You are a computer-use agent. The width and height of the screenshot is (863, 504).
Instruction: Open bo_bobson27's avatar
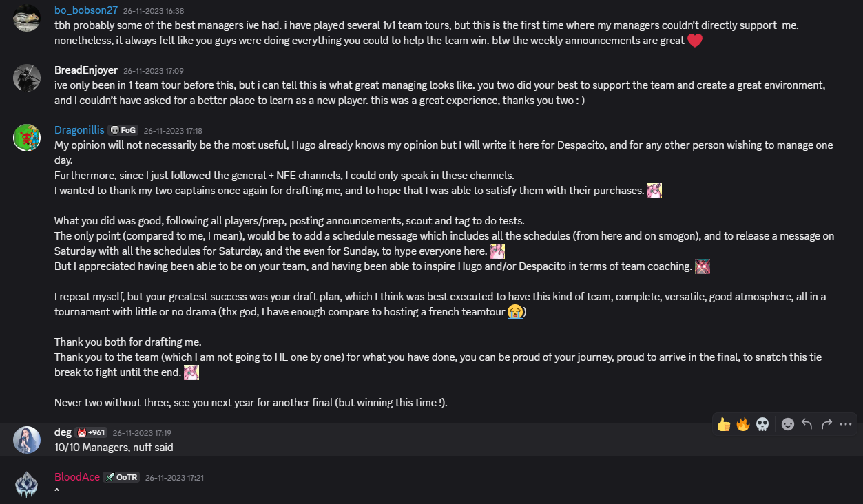pyautogui.click(x=27, y=18)
